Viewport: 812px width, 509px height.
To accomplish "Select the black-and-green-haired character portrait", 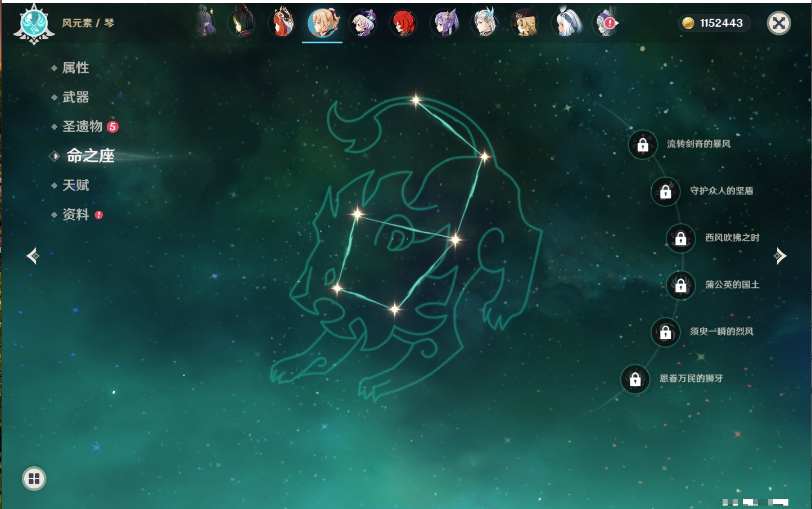I will coord(242,22).
